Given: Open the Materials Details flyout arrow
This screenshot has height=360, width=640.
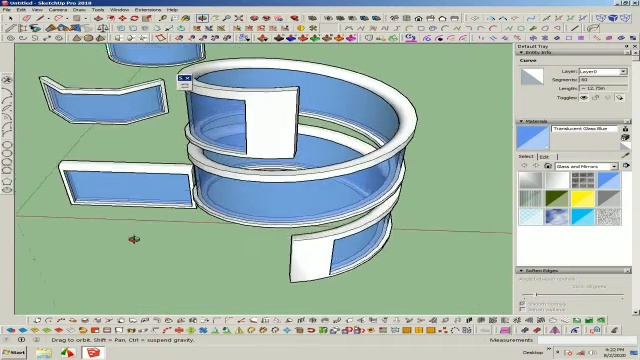Looking at the screenshot, I should coord(626,166).
